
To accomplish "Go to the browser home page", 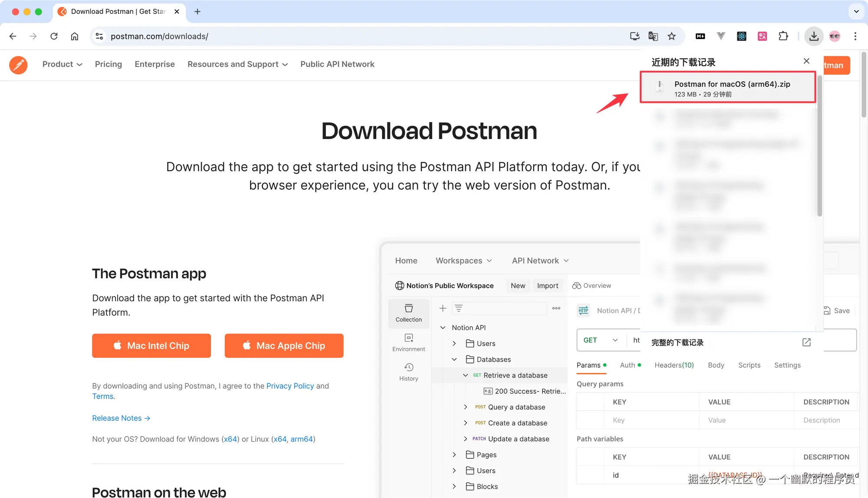I will tap(75, 36).
